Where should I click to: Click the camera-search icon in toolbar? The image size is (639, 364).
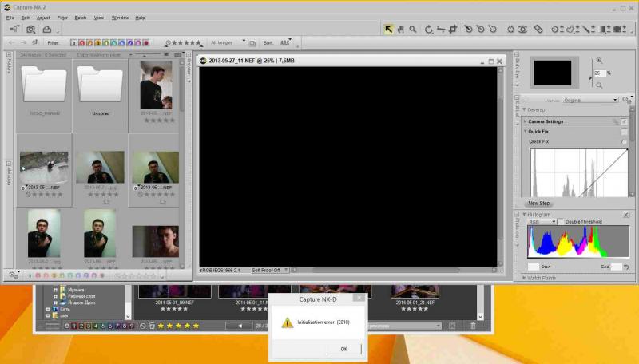click(x=31, y=30)
